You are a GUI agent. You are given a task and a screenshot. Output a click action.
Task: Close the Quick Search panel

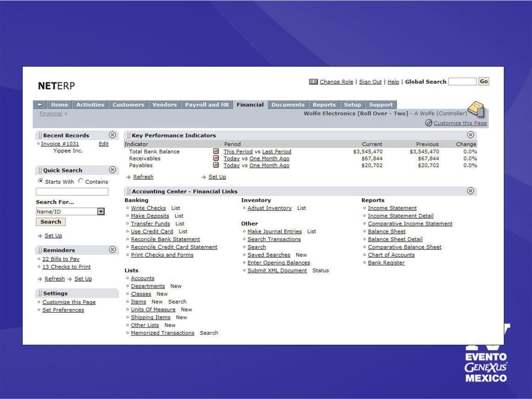click(x=112, y=170)
